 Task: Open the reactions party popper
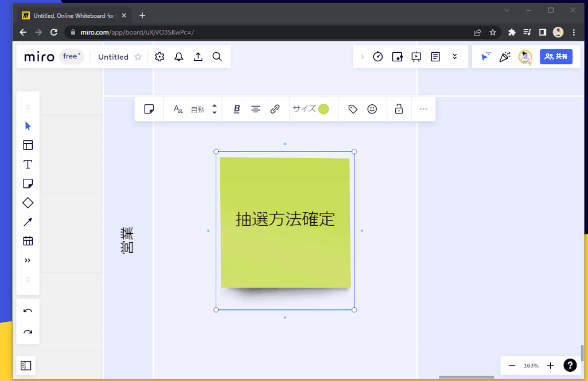[x=505, y=57]
